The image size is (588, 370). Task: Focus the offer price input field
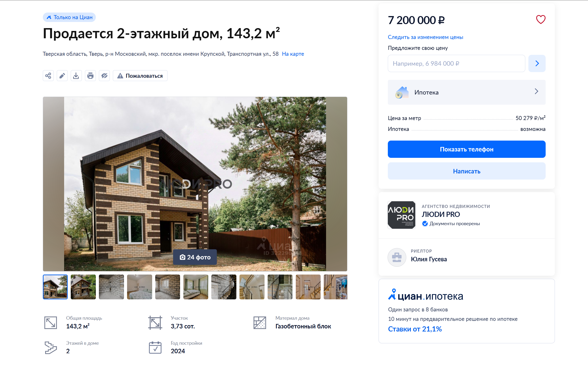point(456,63)
